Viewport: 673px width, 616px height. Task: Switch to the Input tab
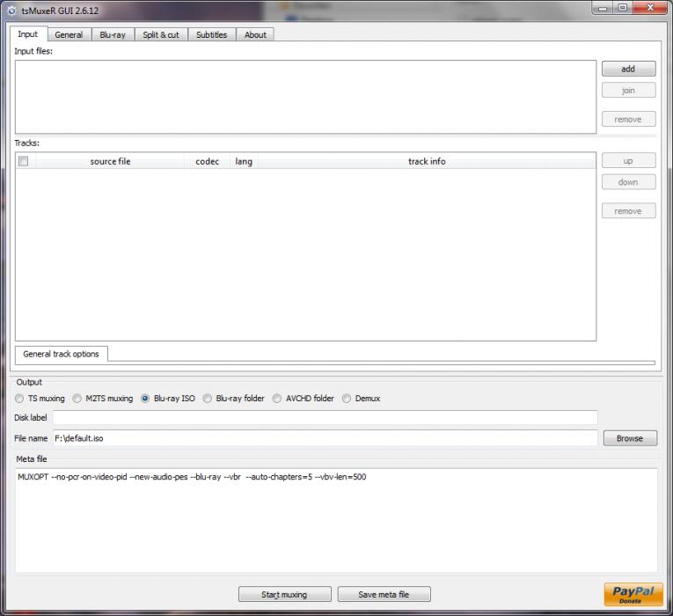(28, 34)
